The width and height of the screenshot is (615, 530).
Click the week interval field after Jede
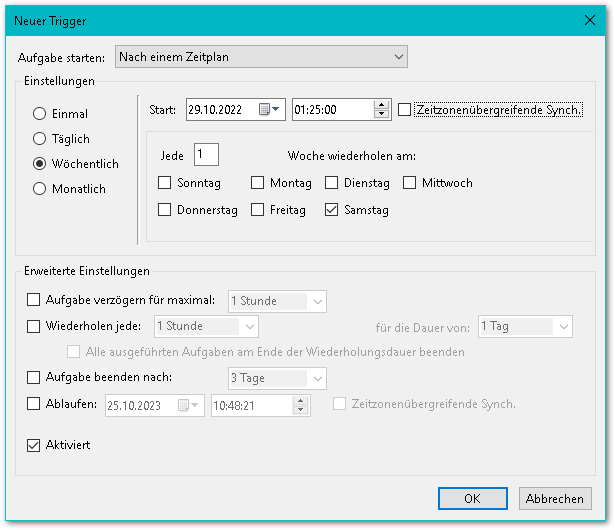point(206,154)
